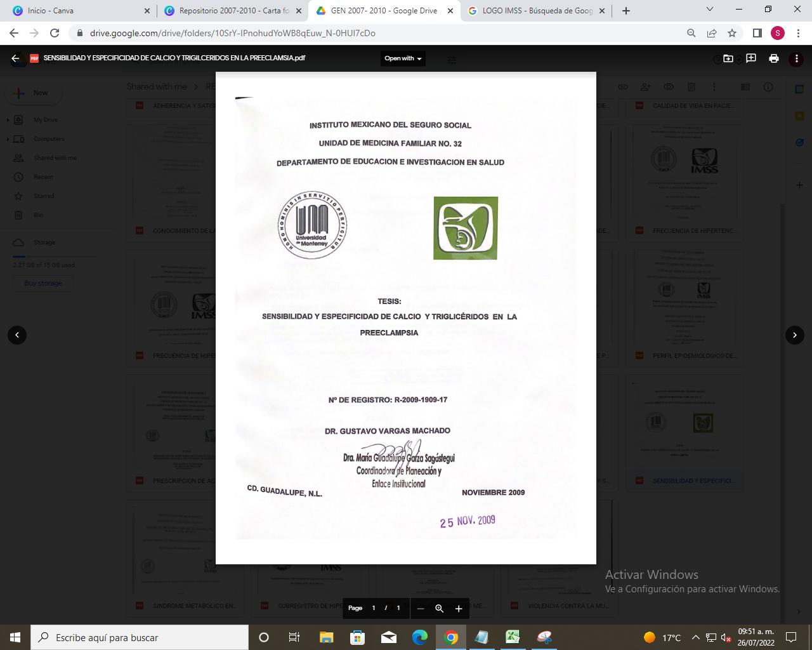Open the tab search chevron dropdown

710,10
